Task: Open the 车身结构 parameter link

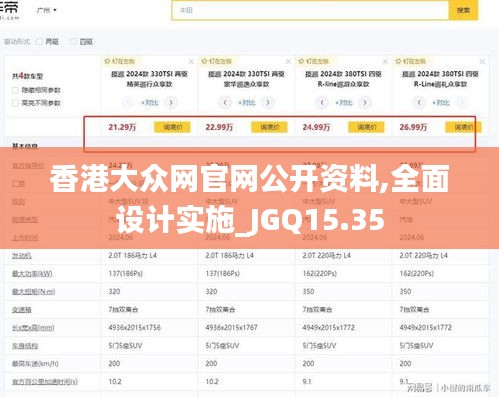Action: coord(25,346)
